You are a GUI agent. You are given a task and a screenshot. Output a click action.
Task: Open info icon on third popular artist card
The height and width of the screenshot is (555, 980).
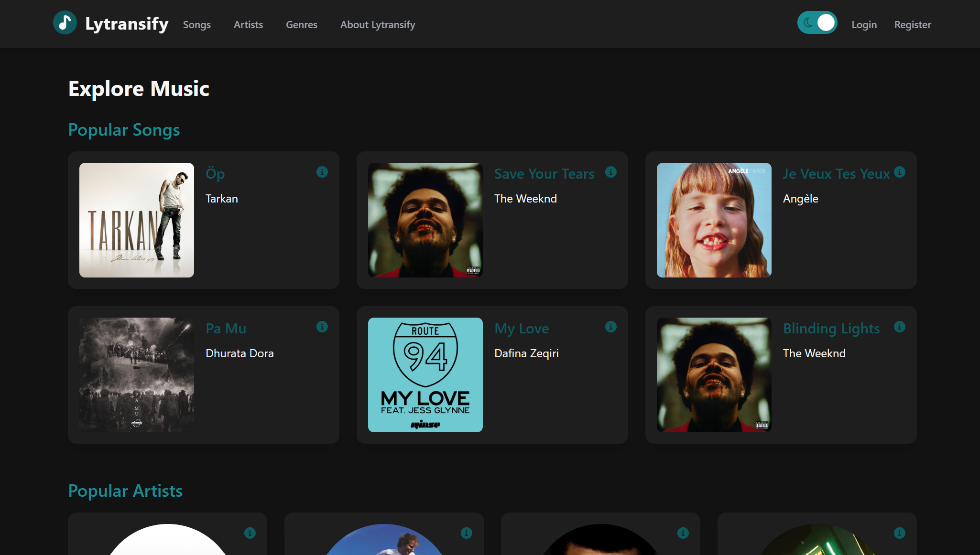[683, 533]
